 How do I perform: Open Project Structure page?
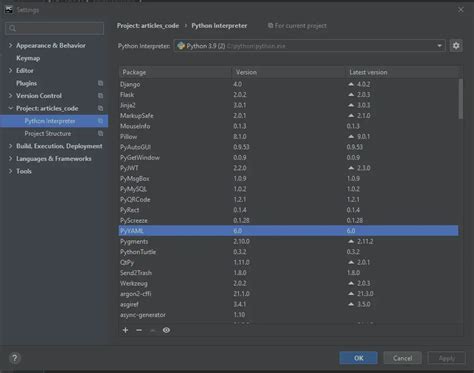(48, 133)
